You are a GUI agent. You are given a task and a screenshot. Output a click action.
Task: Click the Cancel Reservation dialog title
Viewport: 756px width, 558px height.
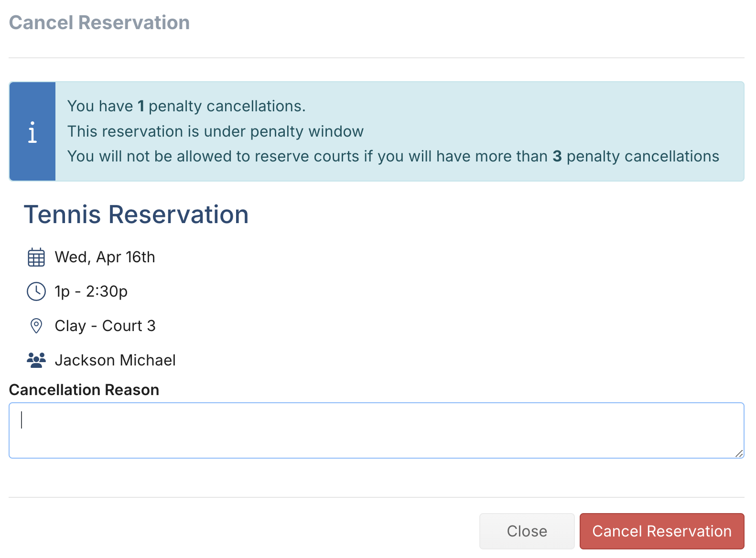(99, 22)
